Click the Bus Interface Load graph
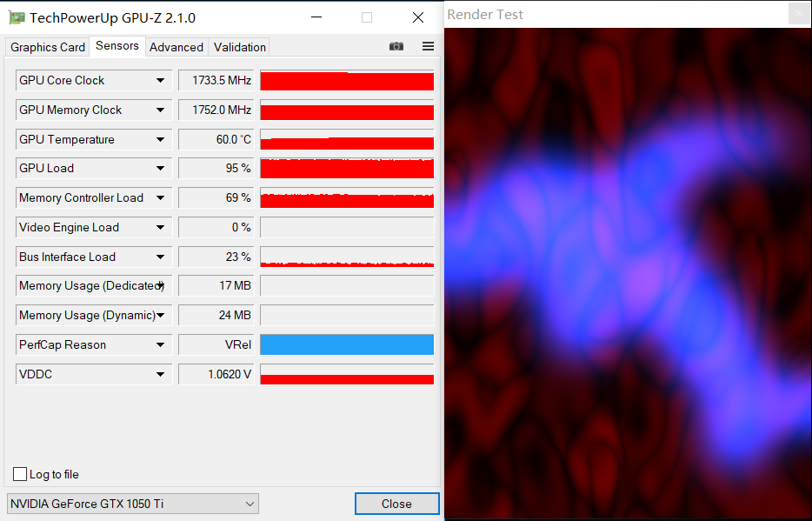The image size is (812, 521). coord(347,257)
